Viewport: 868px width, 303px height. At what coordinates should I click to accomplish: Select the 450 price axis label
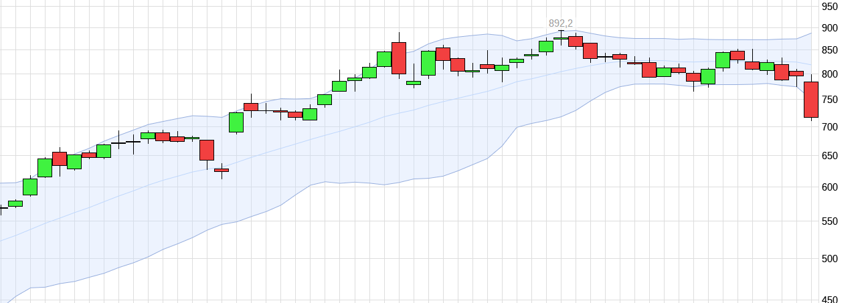coord(829,299)
